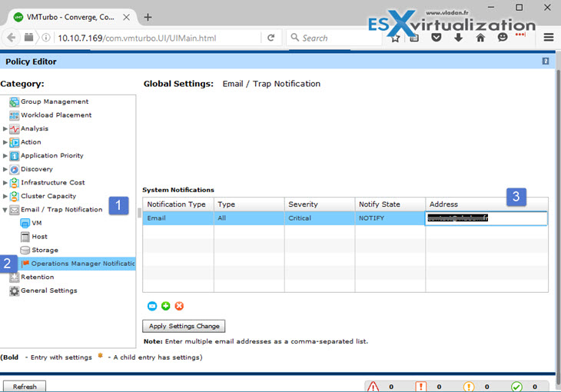The height and width of the screenshot is (392, 561).
Task: Click the yellow minor alert status icon
Action: 469,387
